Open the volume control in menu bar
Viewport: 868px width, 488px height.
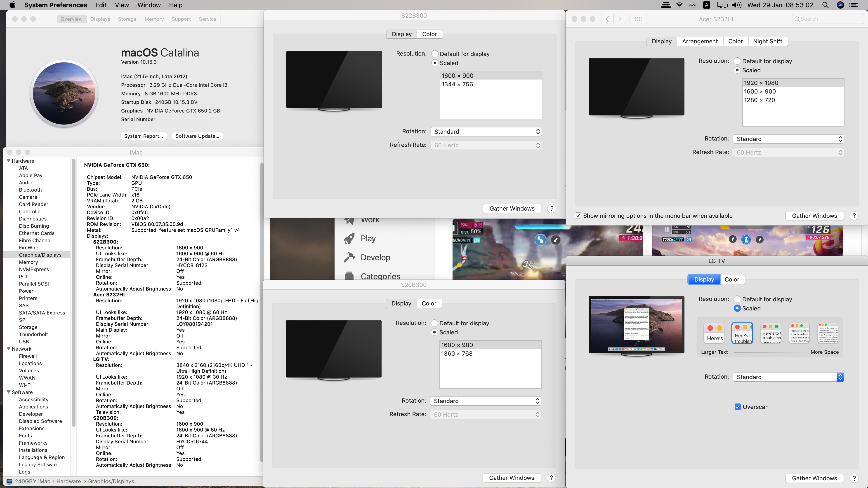[x=737, y=5]
